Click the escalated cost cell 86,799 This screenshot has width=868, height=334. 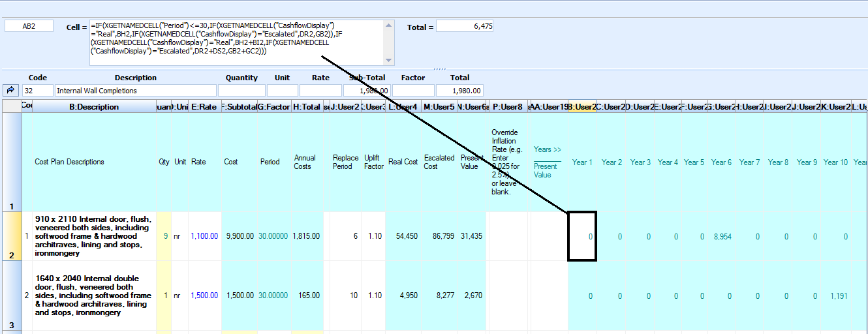coord(439,236)
